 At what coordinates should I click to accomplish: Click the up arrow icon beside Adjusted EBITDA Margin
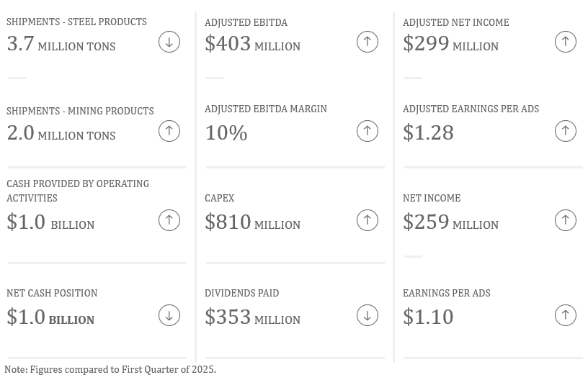click(367, 131)
